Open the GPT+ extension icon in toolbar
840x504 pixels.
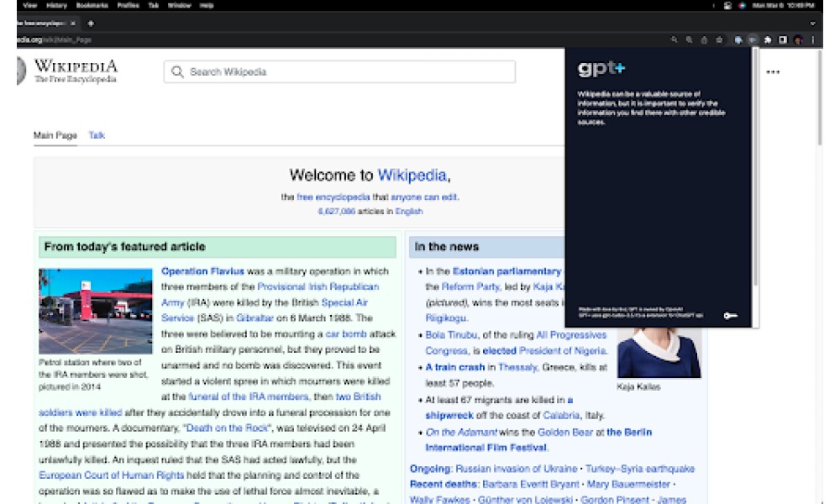(753, 39)
